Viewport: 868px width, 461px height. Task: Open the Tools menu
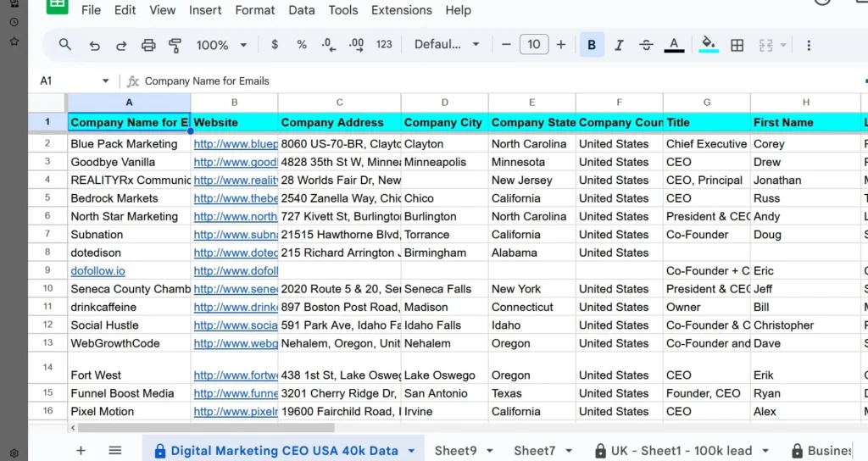point(343,10)
